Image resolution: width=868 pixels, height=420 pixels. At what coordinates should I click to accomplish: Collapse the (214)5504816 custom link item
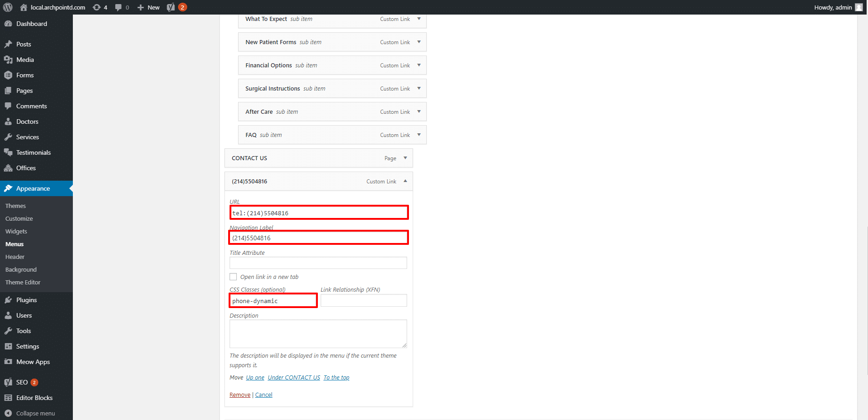405,181
